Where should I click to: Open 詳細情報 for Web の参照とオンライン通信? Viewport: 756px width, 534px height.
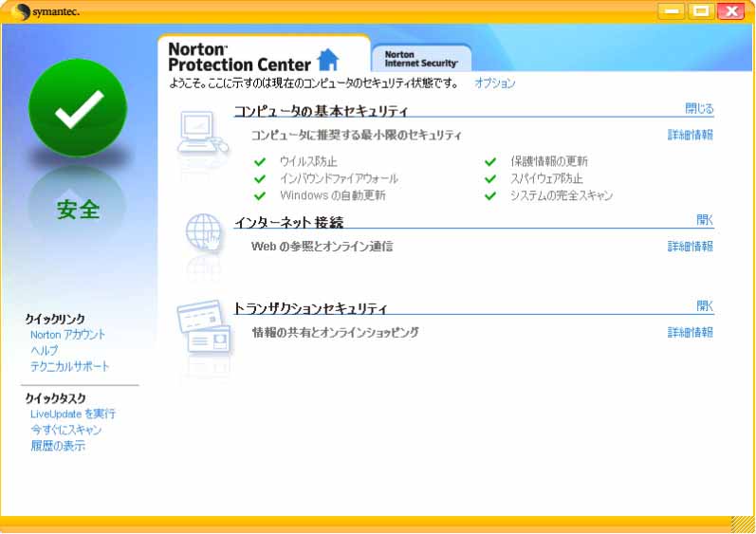690,247
